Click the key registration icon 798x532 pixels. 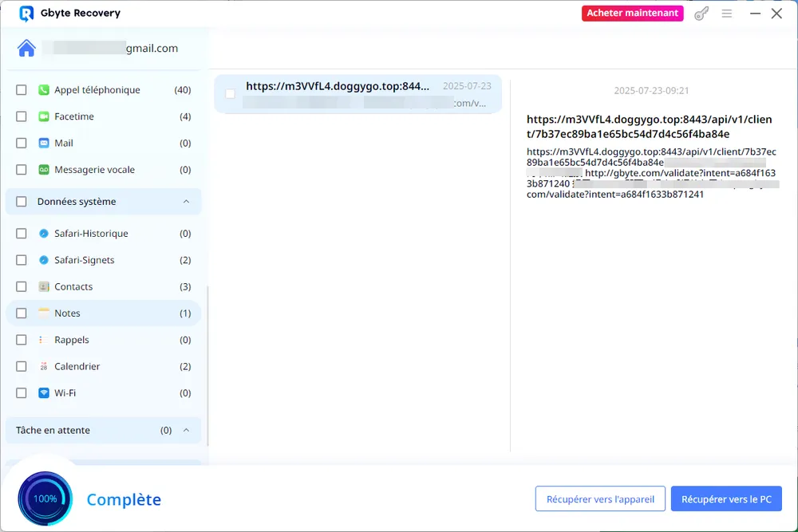tap(701, 14)
